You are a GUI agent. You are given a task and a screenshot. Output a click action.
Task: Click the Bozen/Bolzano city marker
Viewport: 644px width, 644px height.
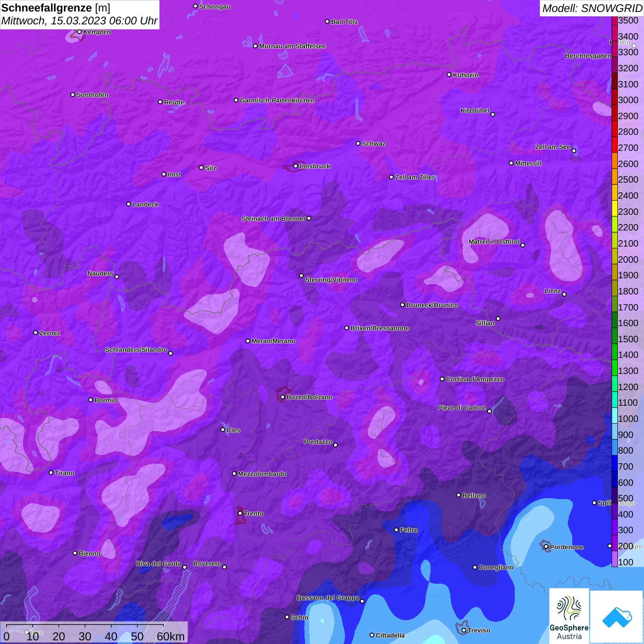(x=282, y=397)
